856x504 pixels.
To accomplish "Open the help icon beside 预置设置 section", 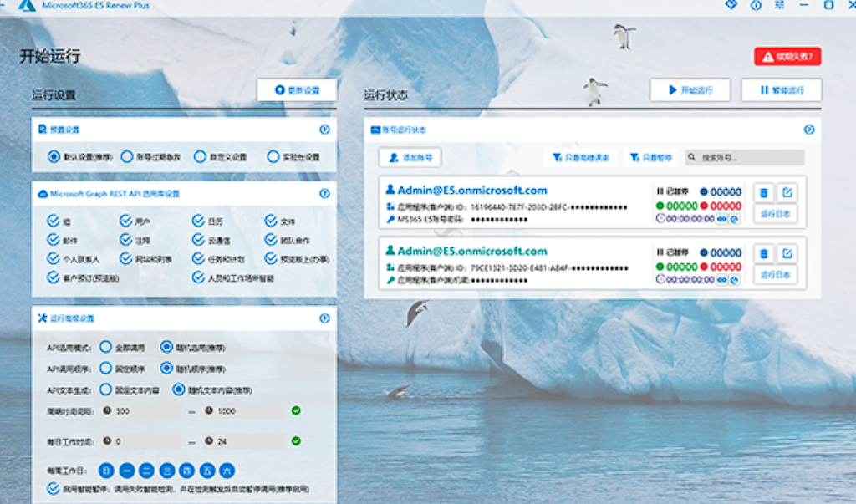I will coord(325,130).
